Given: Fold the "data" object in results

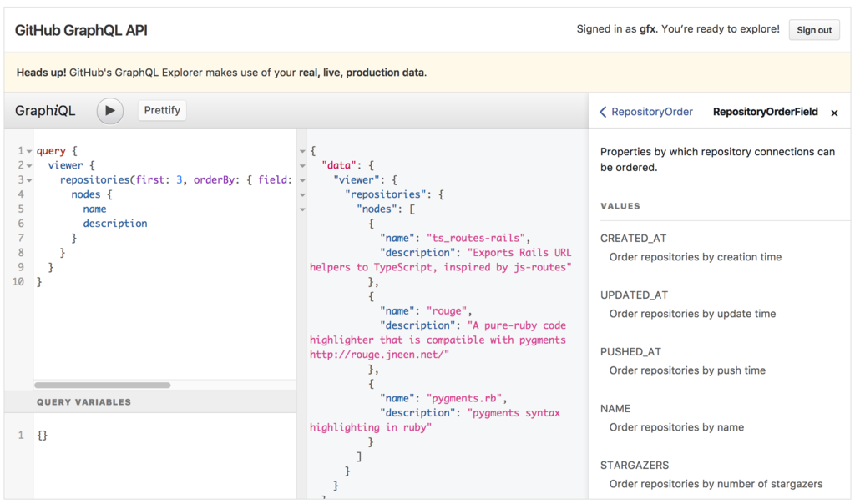Looking at the screenshot, I should (302, 166).
